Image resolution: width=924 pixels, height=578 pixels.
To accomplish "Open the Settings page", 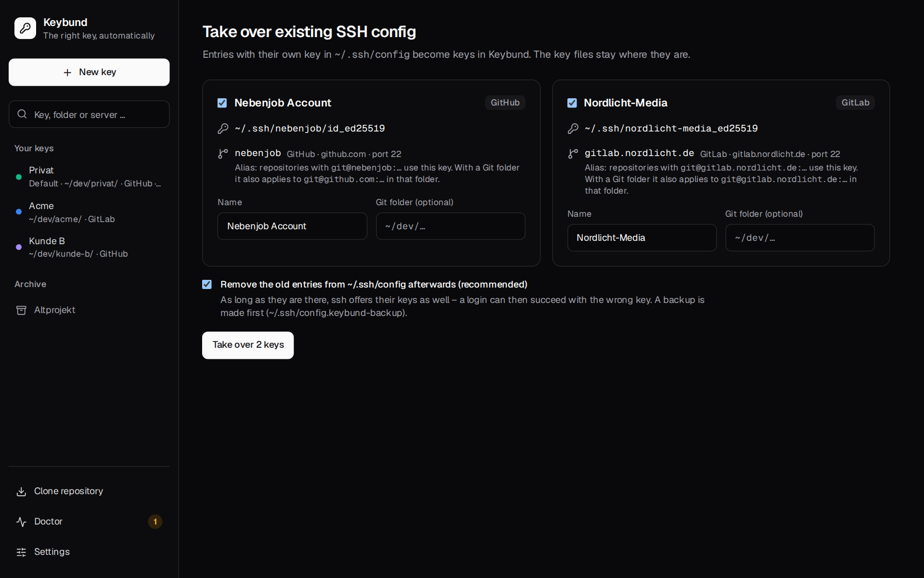I will pyautogui.click(x=89, y=552).
